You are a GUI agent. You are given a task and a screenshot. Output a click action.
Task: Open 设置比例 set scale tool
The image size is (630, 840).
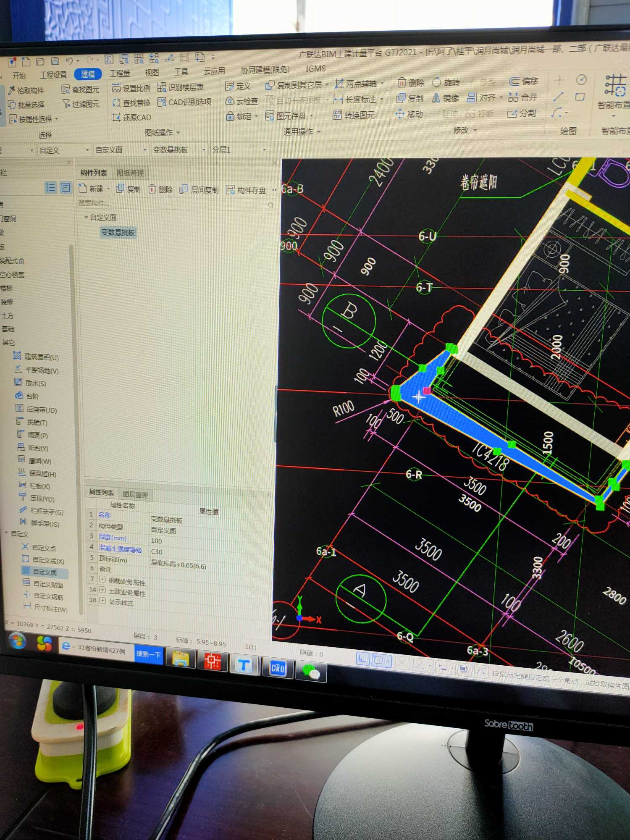(131, 88)
